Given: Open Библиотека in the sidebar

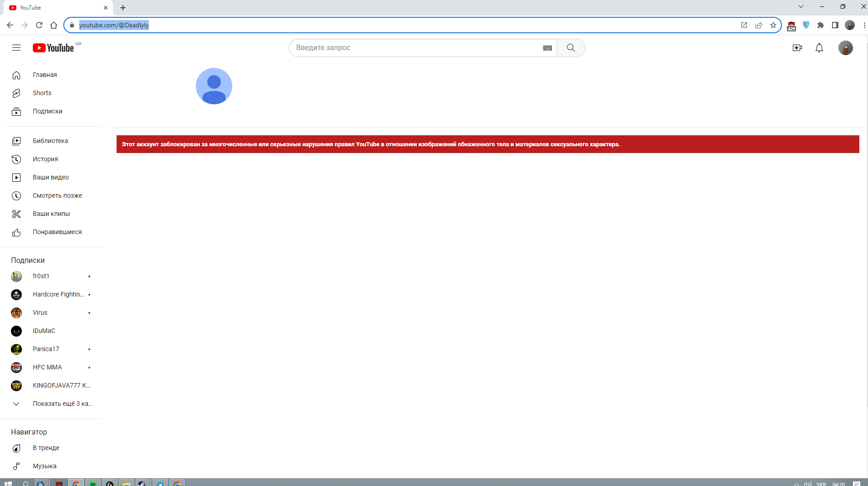Looking at the screenshot, I should pyautogui.click(x=51, y=141).
